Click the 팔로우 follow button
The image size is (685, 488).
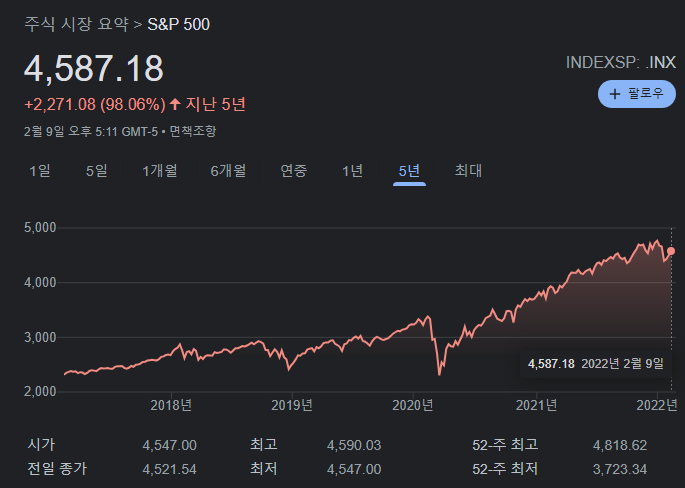point(637,93)
